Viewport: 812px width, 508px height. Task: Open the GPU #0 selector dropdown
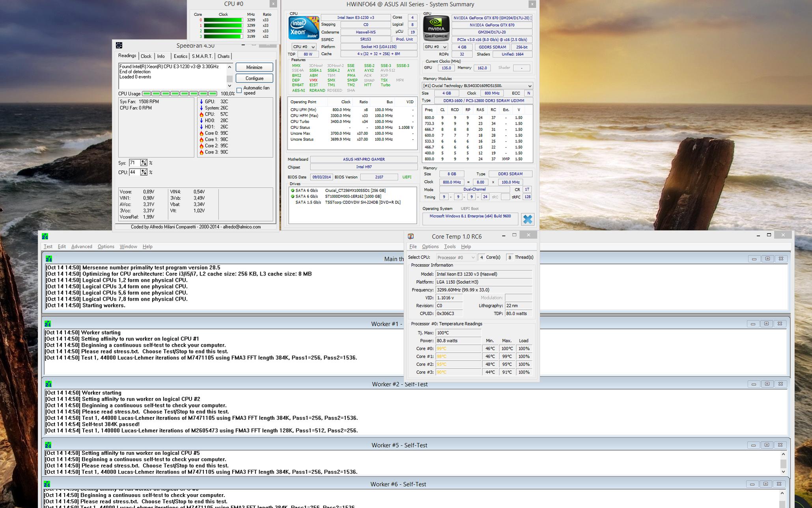click(435, 47)
